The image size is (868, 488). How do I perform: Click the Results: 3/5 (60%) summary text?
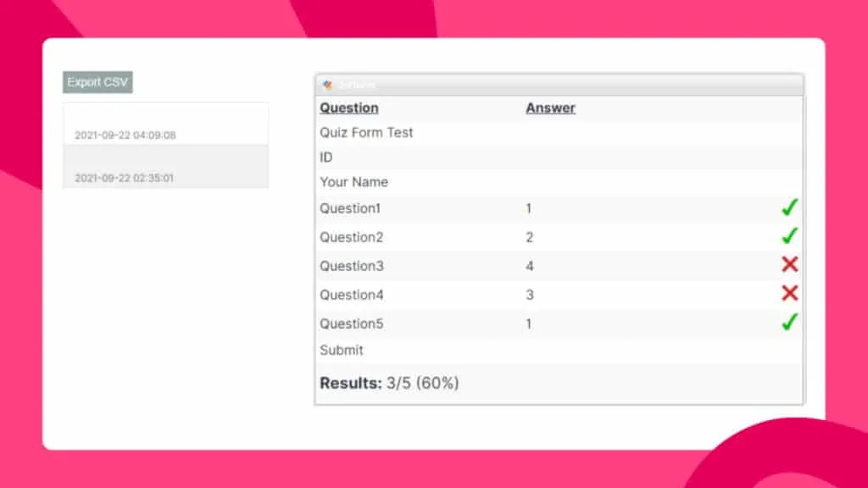click(388, 382)
